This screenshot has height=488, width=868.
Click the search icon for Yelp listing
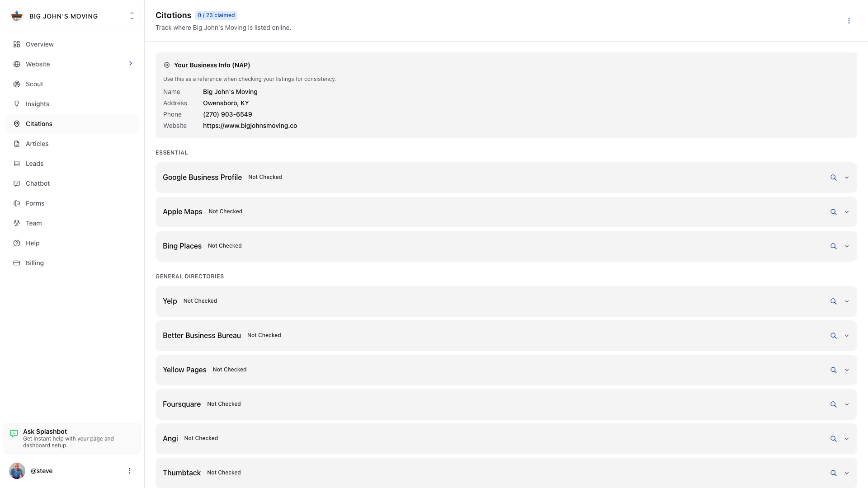834,301
